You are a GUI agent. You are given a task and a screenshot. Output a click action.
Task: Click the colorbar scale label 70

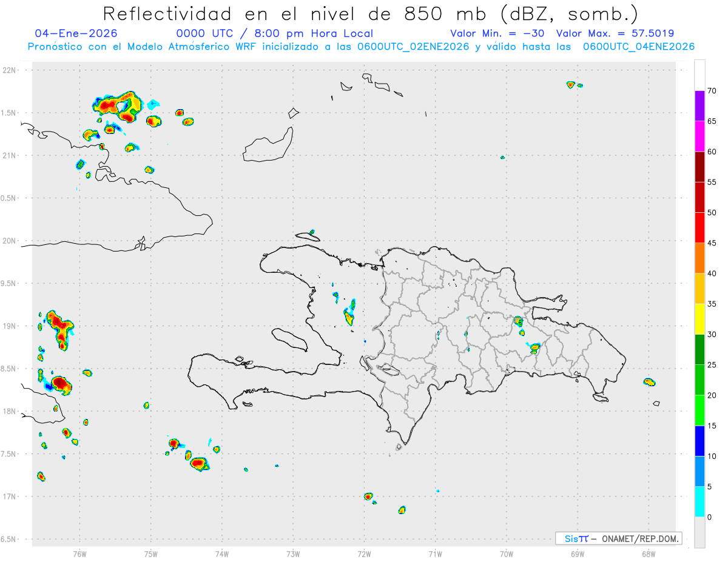[x=712, y=91]
